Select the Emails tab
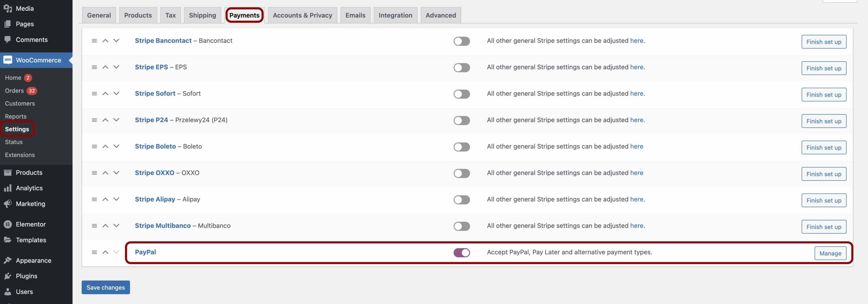 pos(355,15)
